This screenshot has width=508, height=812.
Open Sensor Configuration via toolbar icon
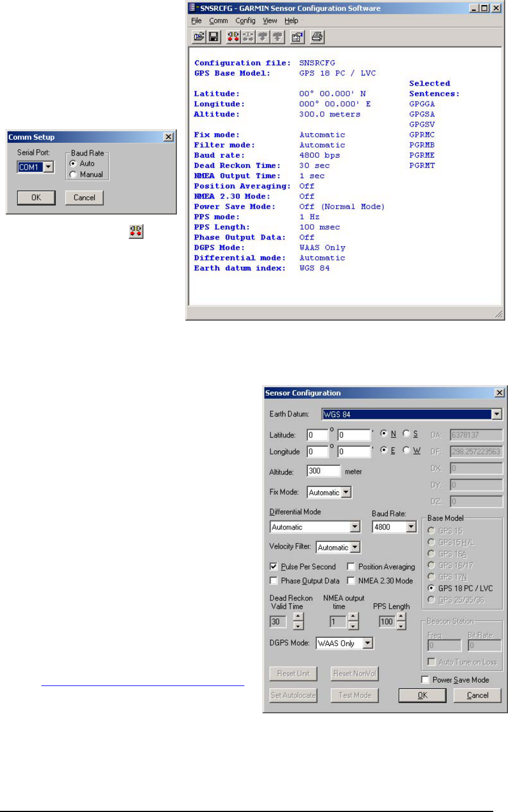pos(297,37)
